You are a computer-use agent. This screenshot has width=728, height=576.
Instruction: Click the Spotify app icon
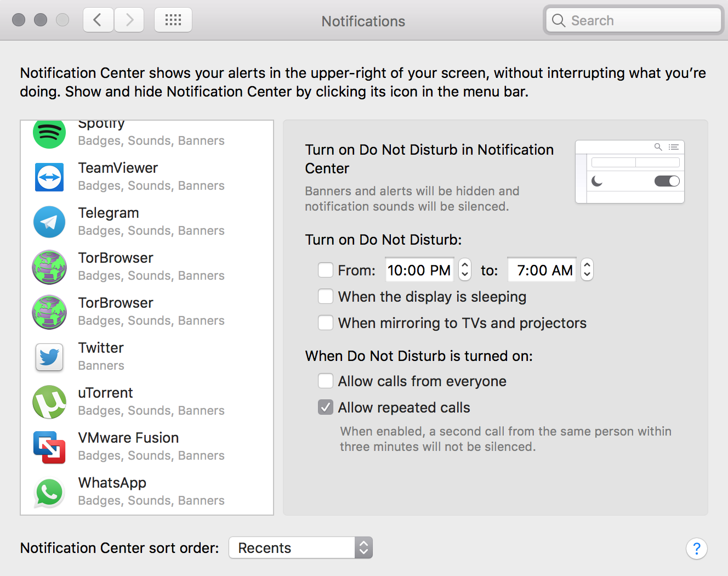coord(49,134)
